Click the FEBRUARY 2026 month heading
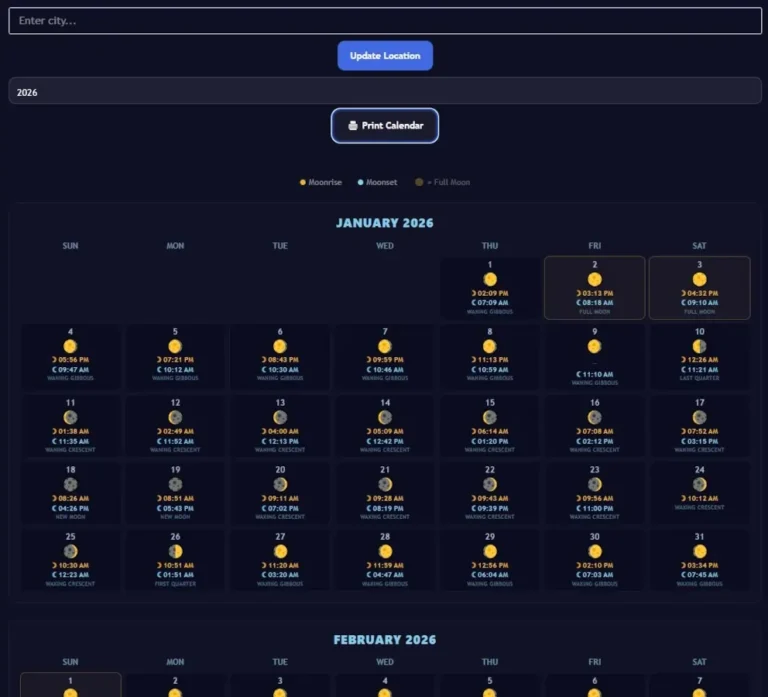768x697 pixels. 385,640
